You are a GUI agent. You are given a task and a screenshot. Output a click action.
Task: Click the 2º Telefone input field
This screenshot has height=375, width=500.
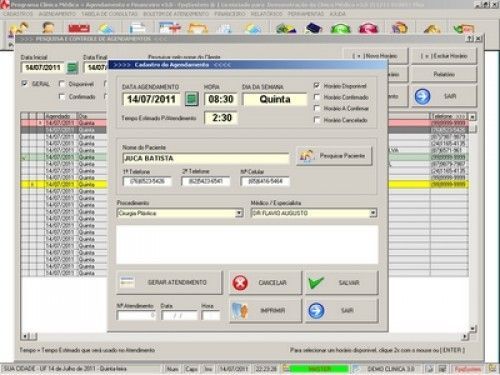click(x=206, y=181)
